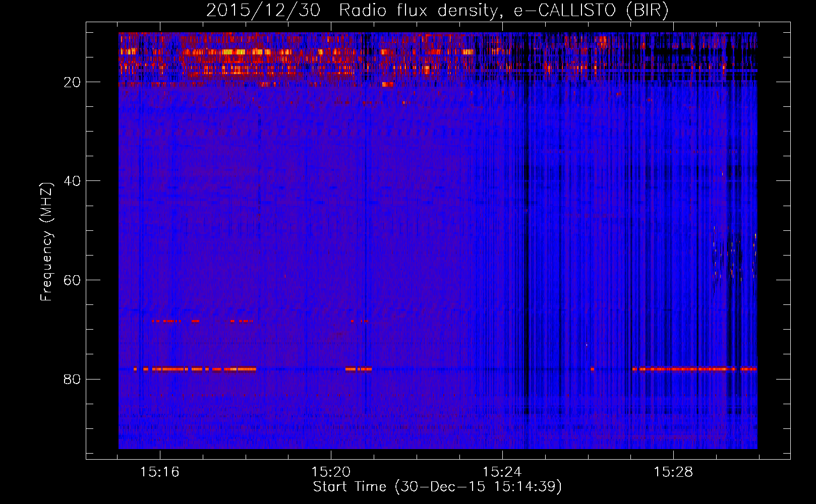
Task: Click the "Start Time (30-Dec-15 15:14:39)" label
Action: (x=437, y=487)
